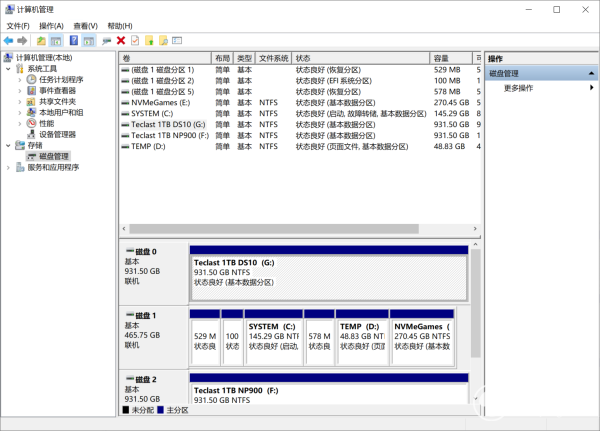Select 共享文件夹 in the tree
The image size is (600, 431).
click(x=57, y=101)
